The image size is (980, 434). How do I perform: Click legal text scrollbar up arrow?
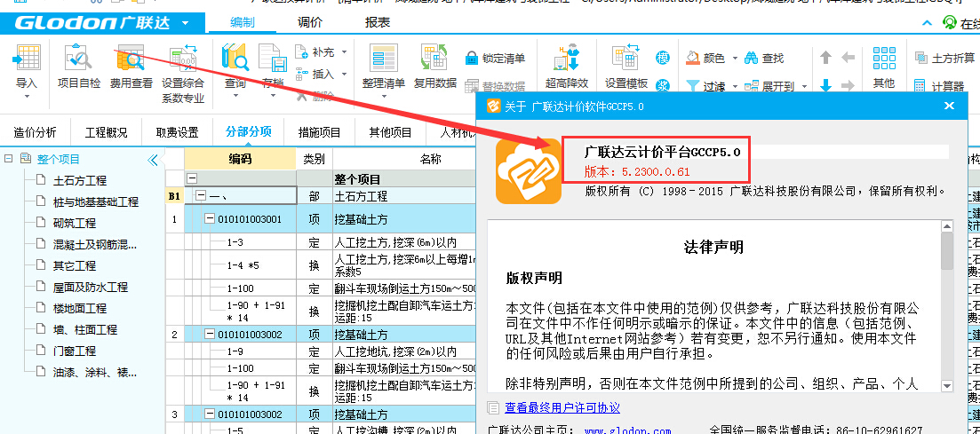coord(947,226)
